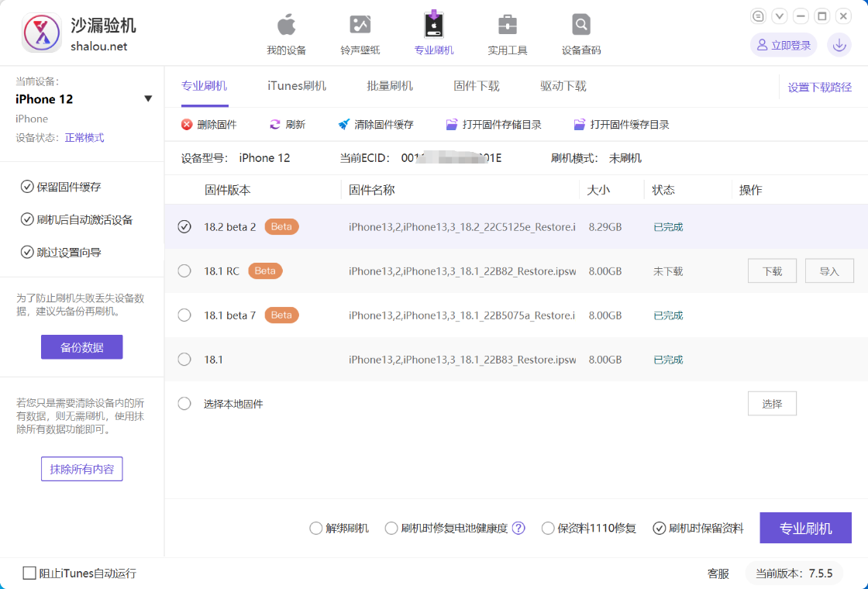Open the 实用工具 toolbox icon

(508, 26)
